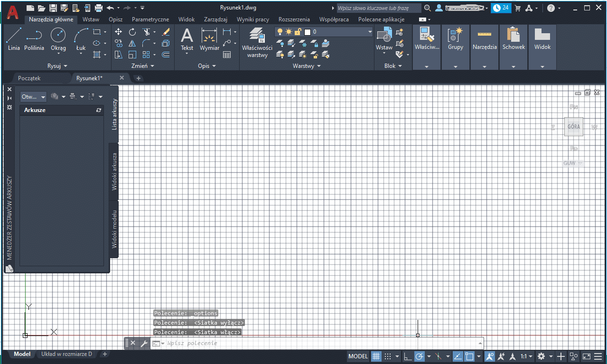607x364 pixels.
Task: Expand the Rysuj panel dropdown
Action: coord(57,66)
